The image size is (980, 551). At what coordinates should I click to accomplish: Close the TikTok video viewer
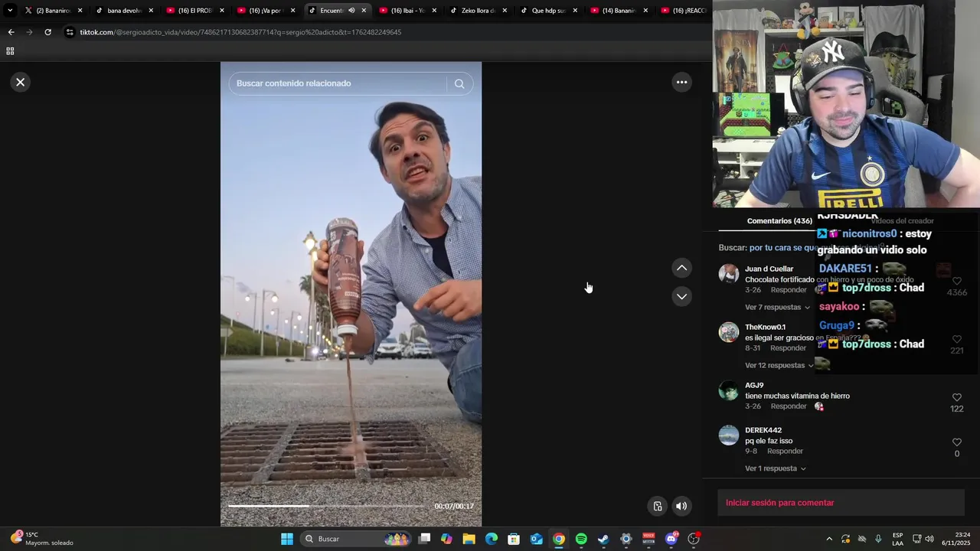[21, 82]
